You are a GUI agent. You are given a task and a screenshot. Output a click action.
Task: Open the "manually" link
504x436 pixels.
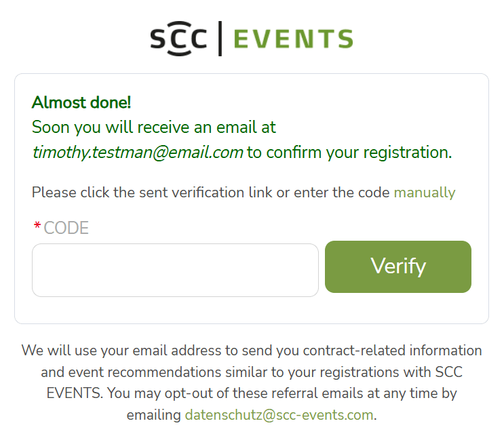pyautogui.click(x=425, y=193)
